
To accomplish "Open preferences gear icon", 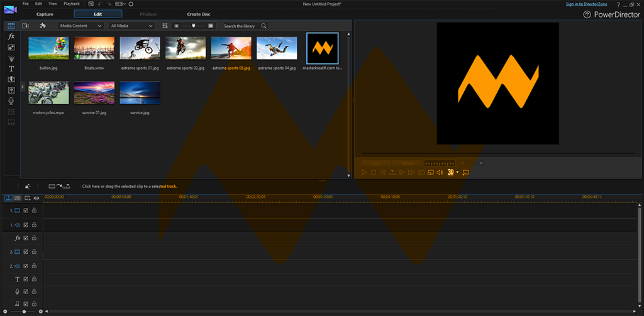I will 131,4.
